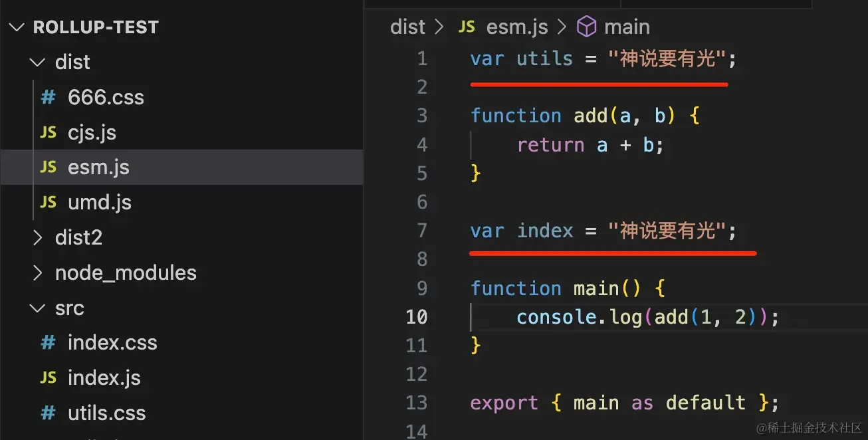Click line number 7 in the gutter
The width and height of the screenshot is (868, 440).
tap(421, 231)
